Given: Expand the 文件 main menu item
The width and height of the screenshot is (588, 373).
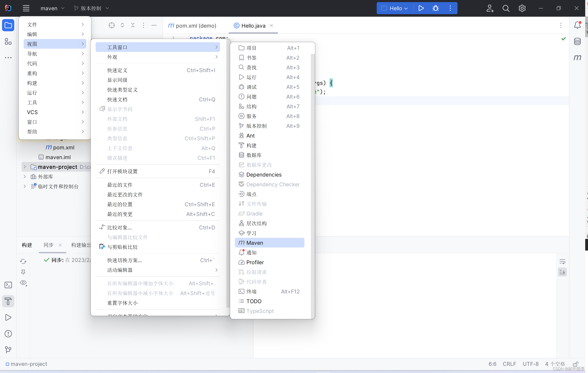Looking at the screenshot, I should click(55, 24).
